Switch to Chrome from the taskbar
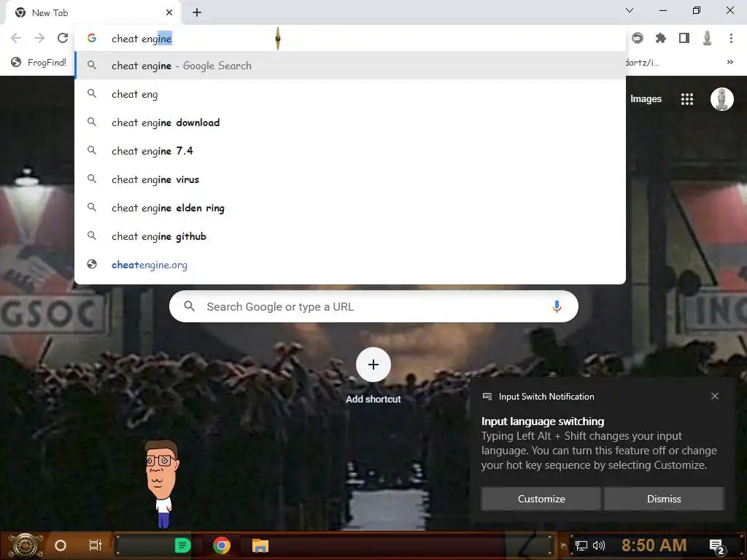The image size is (747, 560). [x=222, y=545]
